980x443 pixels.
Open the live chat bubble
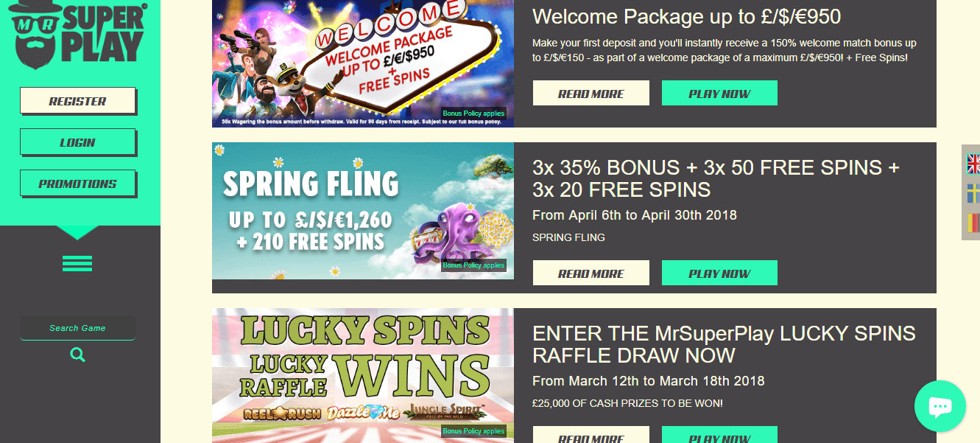940,406
